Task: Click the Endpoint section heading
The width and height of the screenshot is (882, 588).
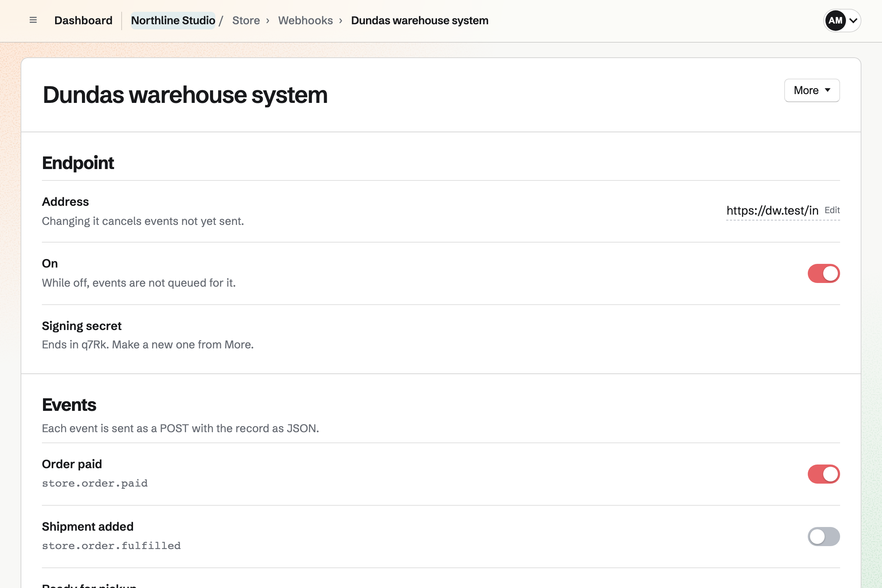Action: coord(78,163)
